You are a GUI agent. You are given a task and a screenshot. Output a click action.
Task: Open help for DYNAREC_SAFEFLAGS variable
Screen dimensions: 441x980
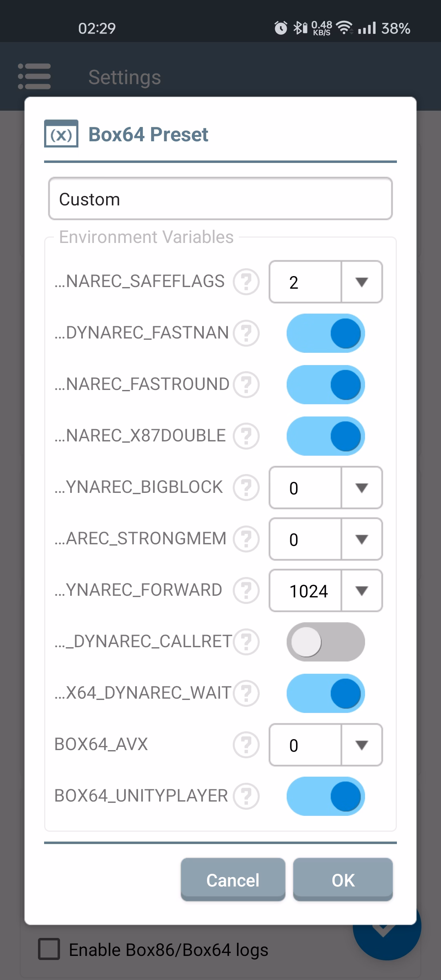coord(246,282)
